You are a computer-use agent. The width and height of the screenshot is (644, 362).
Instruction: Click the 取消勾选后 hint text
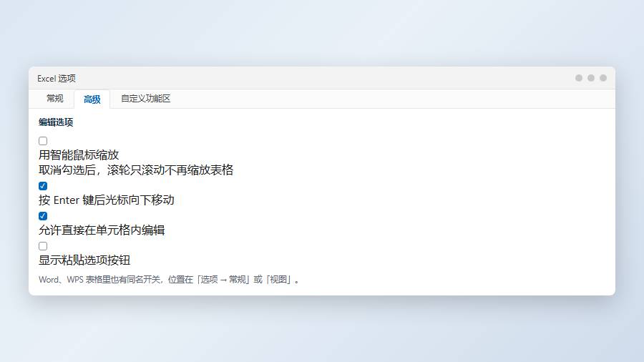tap(136, 170)
